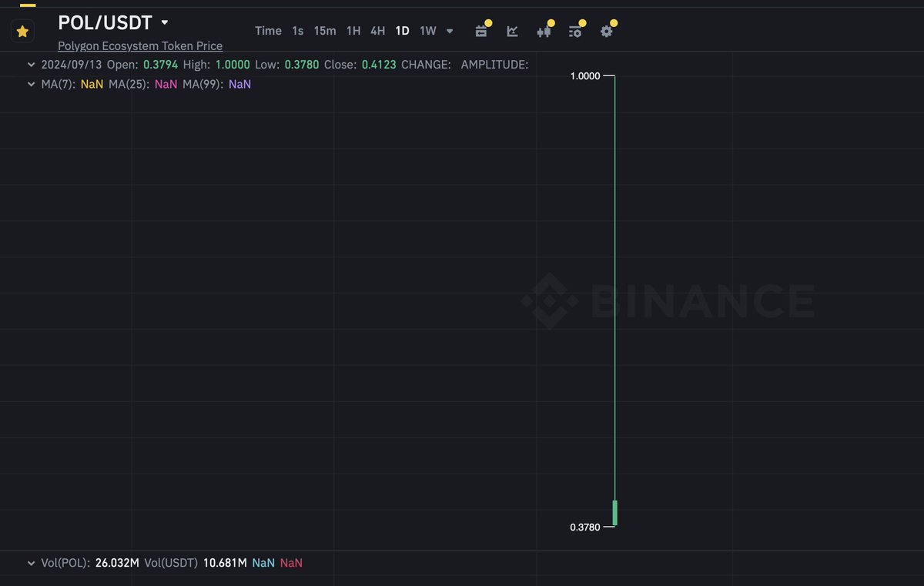Viewport: 924px width, 586px height.
Task: Collapse the MA indicator row chevron
Action: coord(31,84)
